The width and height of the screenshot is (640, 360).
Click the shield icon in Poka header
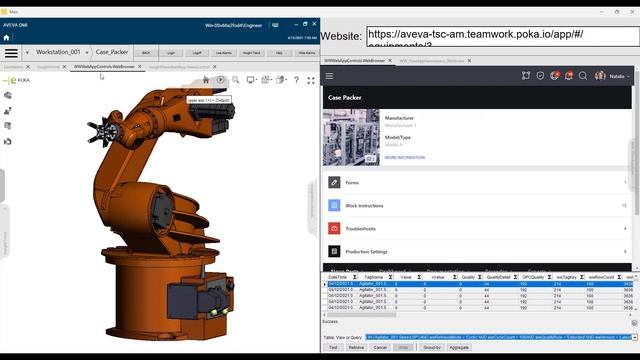pyautogui.click(x=540, y=76)
